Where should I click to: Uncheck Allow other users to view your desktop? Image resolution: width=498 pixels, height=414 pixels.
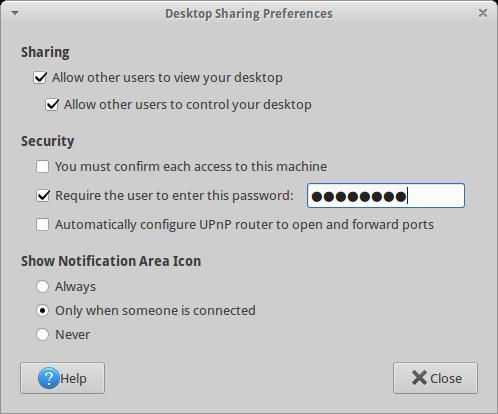pyautogui.click(x=40, y=78)
